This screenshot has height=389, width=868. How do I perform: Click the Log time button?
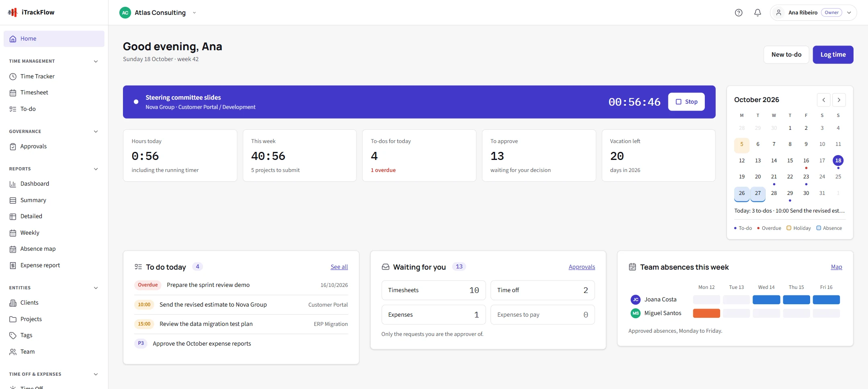coord(833,55)
